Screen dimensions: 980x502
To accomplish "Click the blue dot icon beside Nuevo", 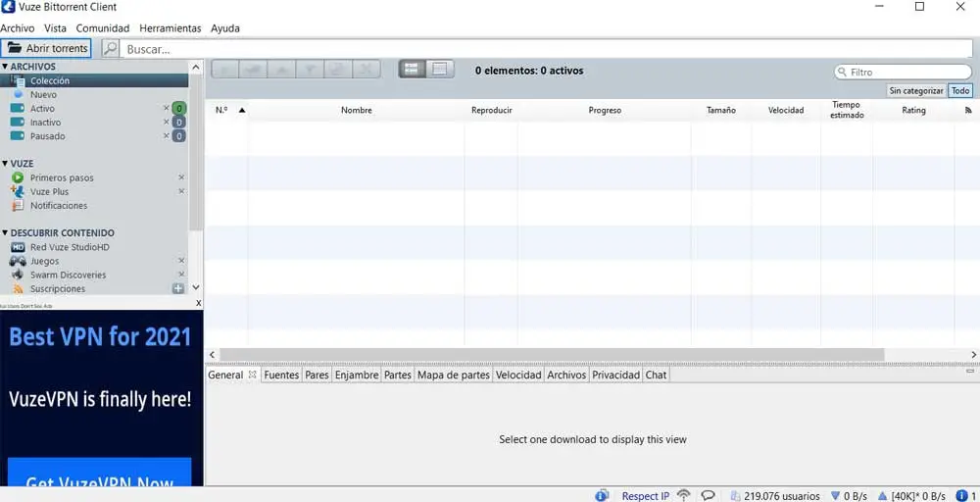I will [18, 94].
